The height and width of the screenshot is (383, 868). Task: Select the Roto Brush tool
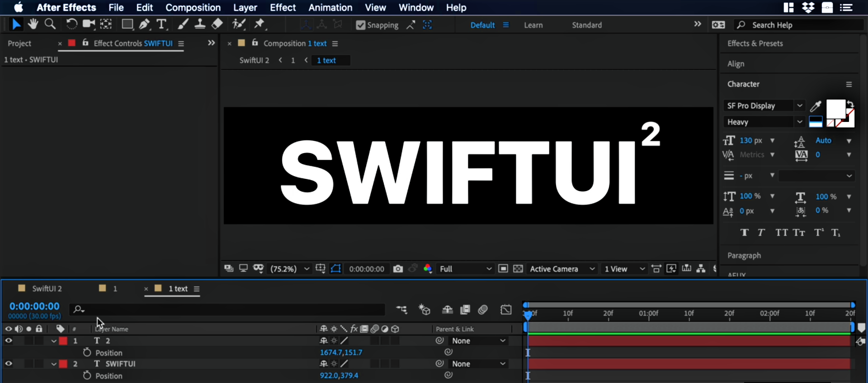point(239,24)
